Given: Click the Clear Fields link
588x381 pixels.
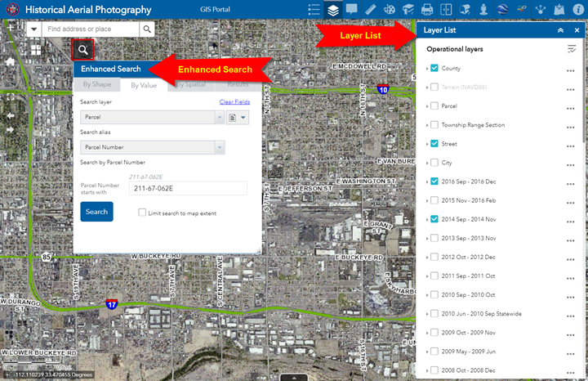Looking at the screenshot, I should tap(234, 101).
